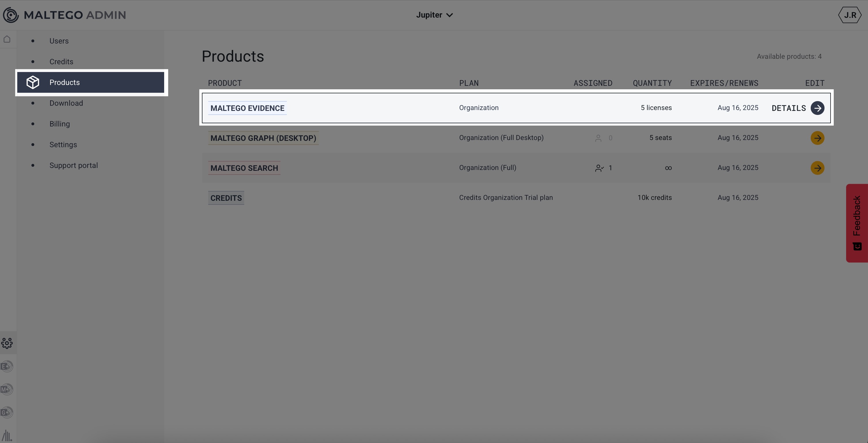This screenshot has height=443, width=868.
Task: Open the J.R user profile menu
Action: [x=850, y=15]
